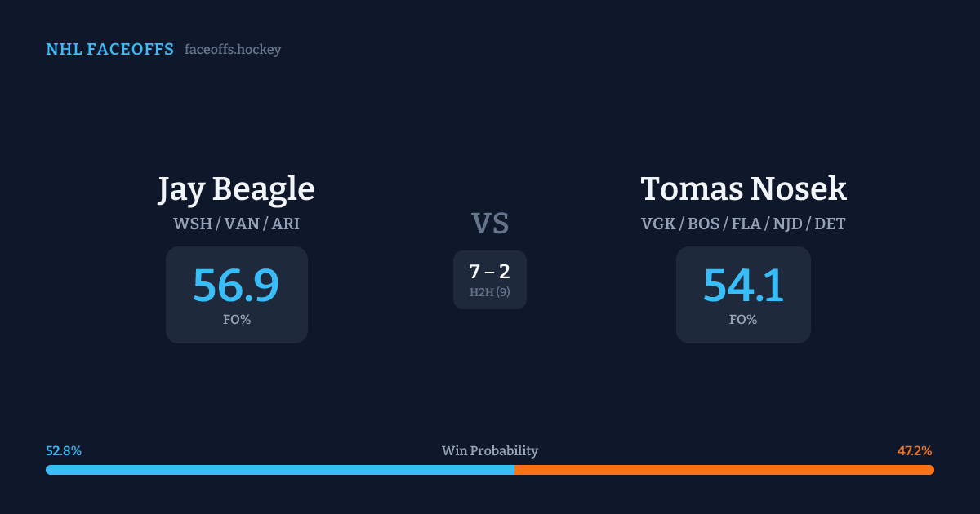This screenshot has width=980, height=514.
Task: Click the large 56.9 number
Action: (236, 286)
